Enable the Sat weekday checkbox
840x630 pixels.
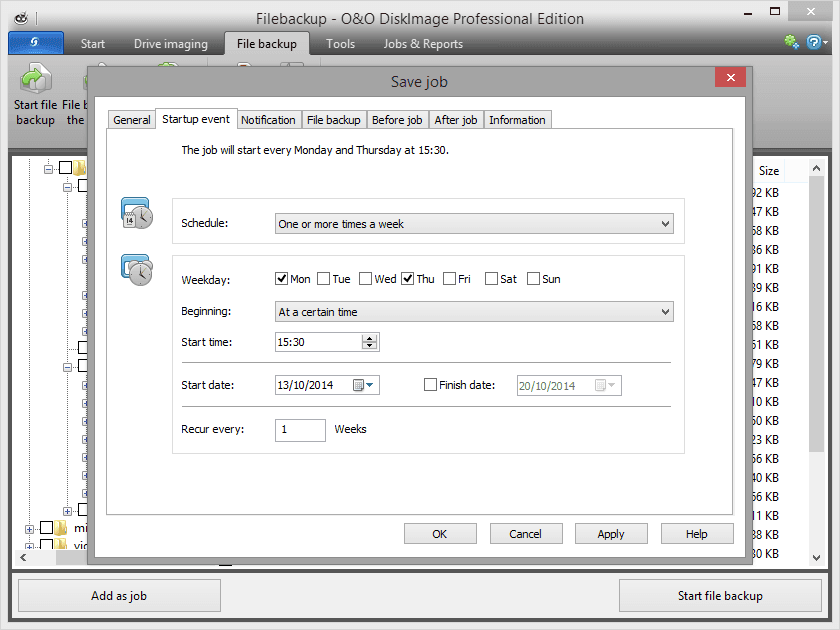tap(491, 279)
